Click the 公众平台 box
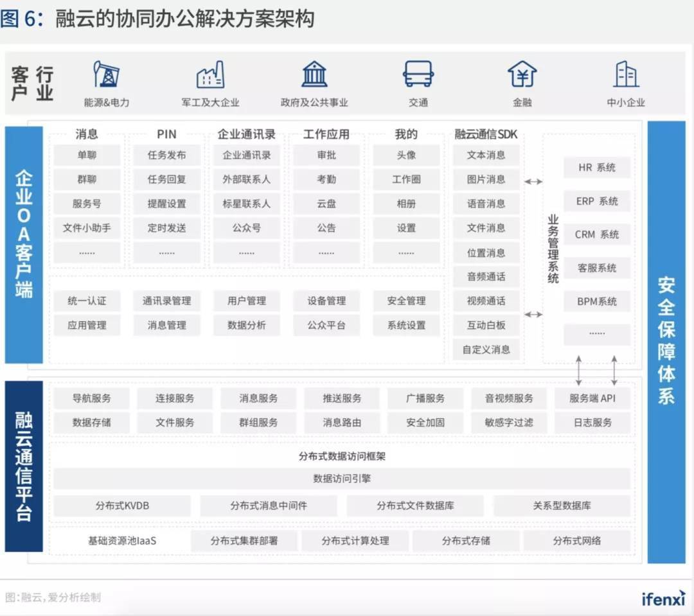Screen dimensions: 694x616 [x=326, y=325]
